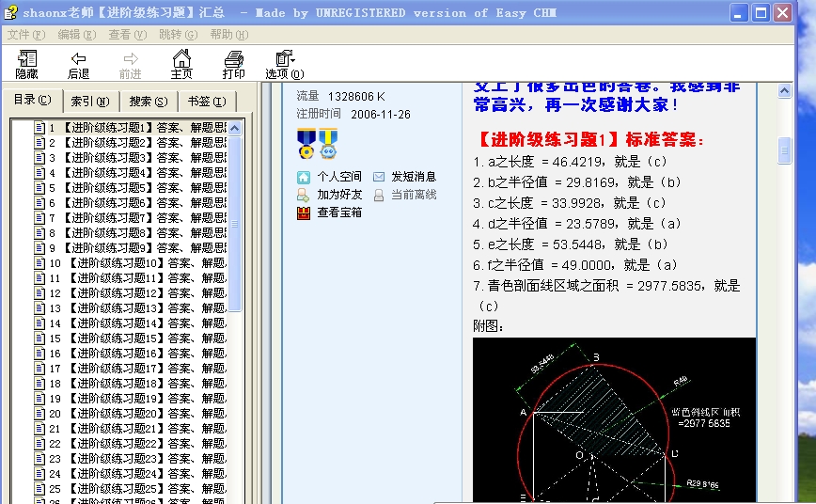Select topic 5 进阶级练习题5 in the tree
The height and width of the screenshot is (504, 816).
point(137,188)
